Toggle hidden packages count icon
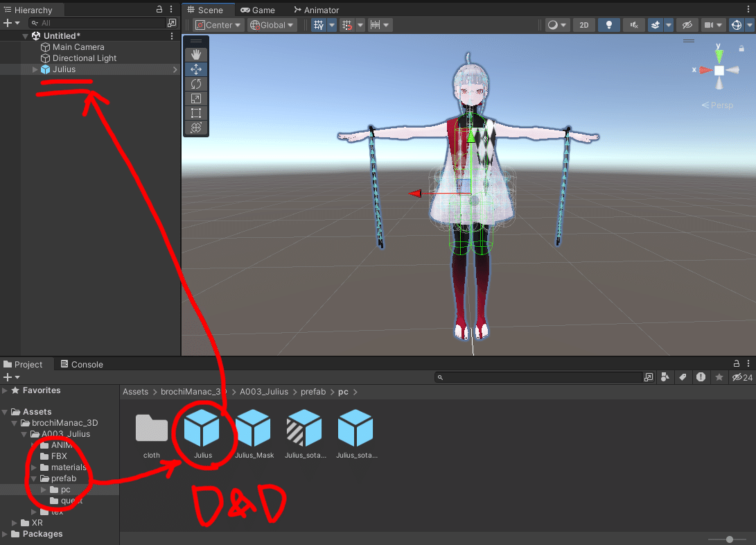Image resolution: width=756 pixels, height=545 pixels. tap(743, 377)
